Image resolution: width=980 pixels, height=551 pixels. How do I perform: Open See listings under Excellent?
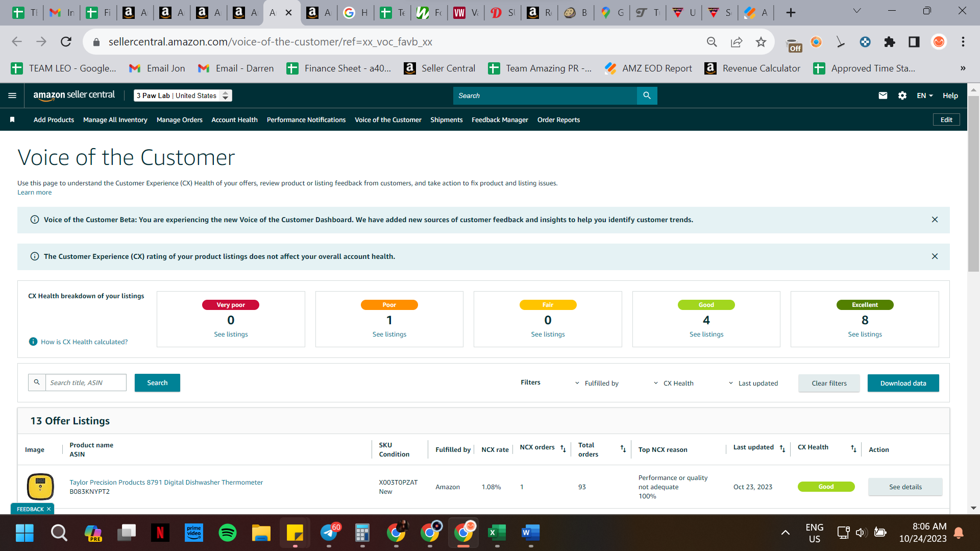pos(865,334)
